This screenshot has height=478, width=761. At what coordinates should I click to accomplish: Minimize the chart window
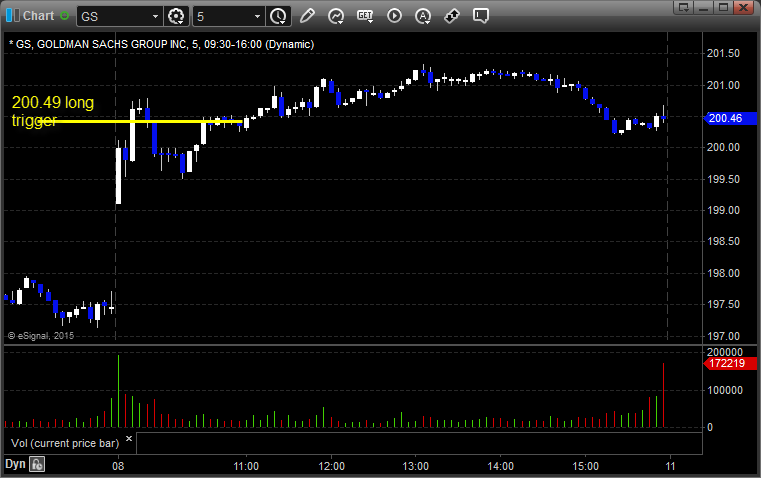pos(704,7)
